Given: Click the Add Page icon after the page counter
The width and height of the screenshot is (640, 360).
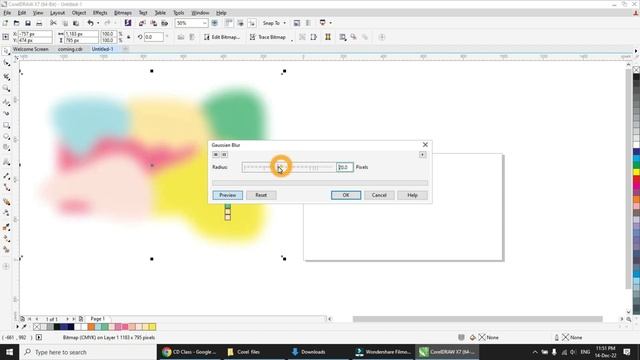Looking at the screenshot, I should (81, 319).
